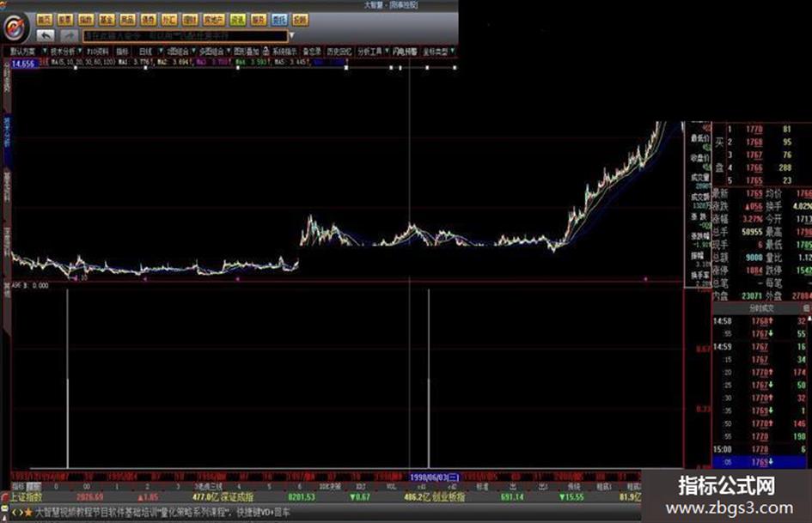Open the 首页 home button
This screenshot has height=523, width=812.
tap(45, 20)
